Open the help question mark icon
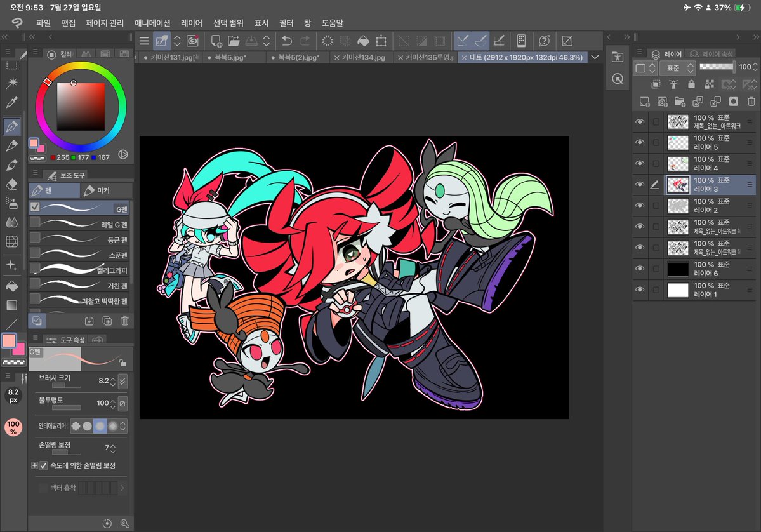 click(x=545, y=41)
